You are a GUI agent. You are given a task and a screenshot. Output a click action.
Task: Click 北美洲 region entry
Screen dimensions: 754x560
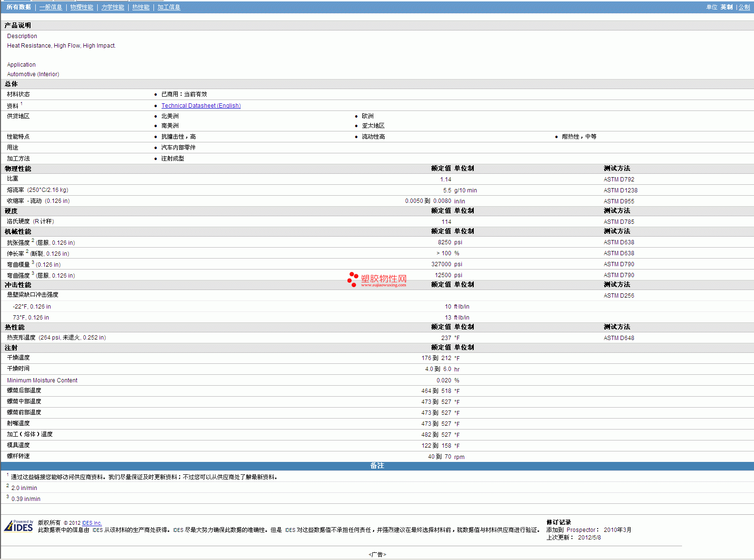pos(170,116)
